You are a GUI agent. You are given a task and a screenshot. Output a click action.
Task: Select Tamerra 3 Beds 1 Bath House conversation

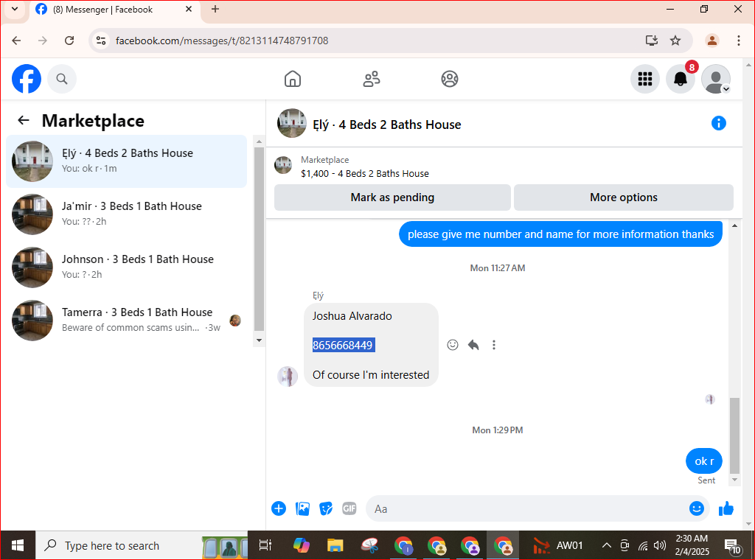[127, 320]
